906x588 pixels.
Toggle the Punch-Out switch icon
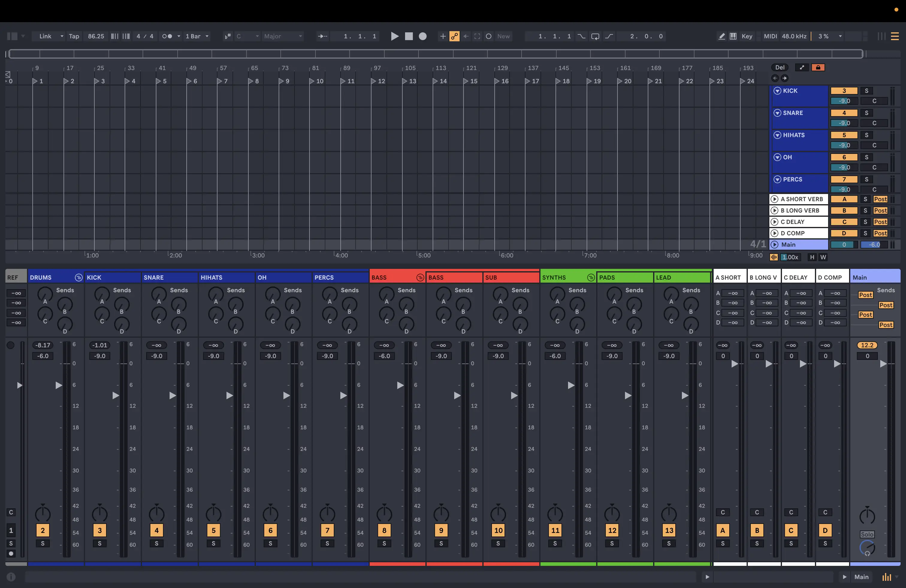click(x=609, y=36)
